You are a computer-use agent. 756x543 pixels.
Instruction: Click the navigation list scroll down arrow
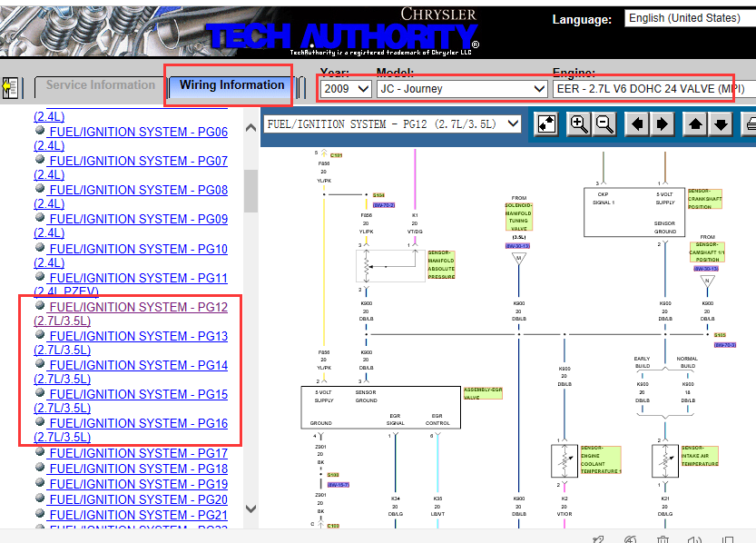[x=250, y=508]
